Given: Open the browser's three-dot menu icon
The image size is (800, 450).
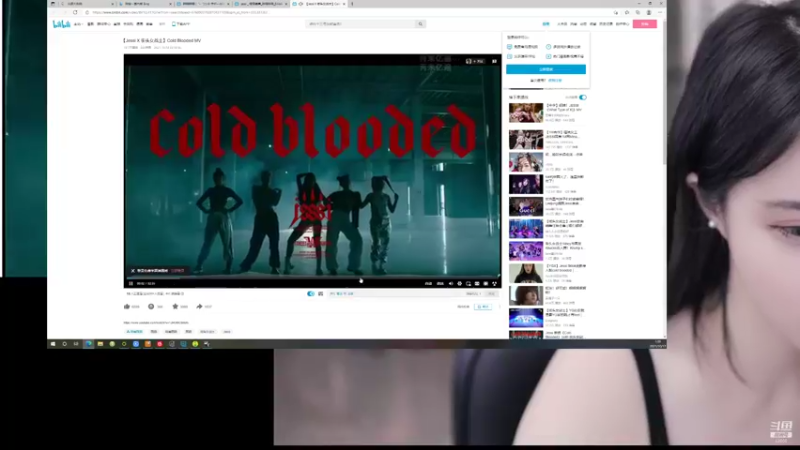Looking at the screenshot, I should 660,12.
